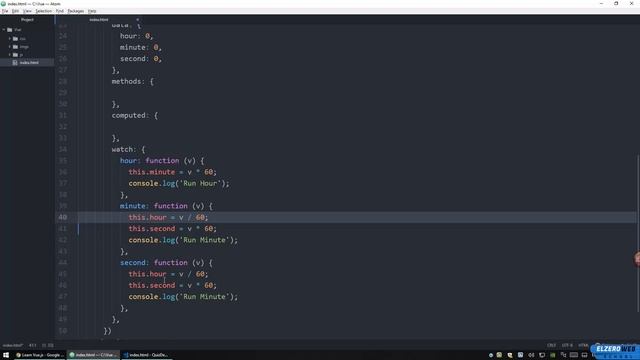Click the 'minute: 0,' data line
This screenshot has height=360, width=640.
click(x=141, y=47)
